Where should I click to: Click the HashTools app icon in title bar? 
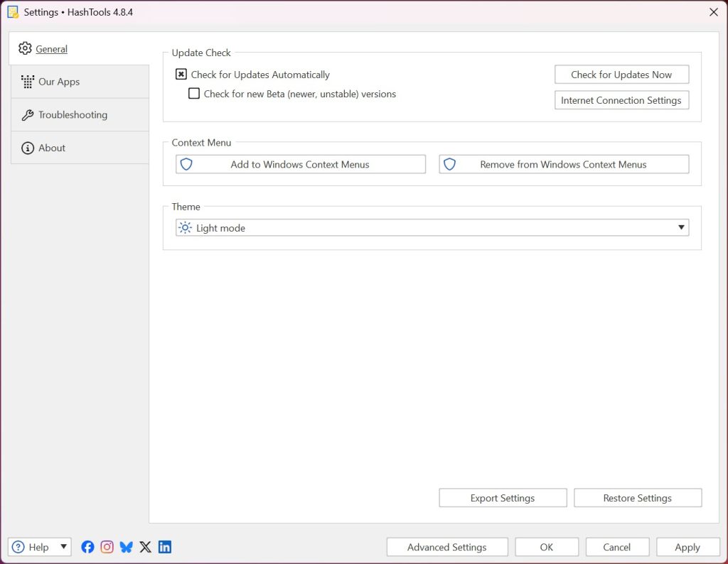pyautogui.click(x=13, y=12)
